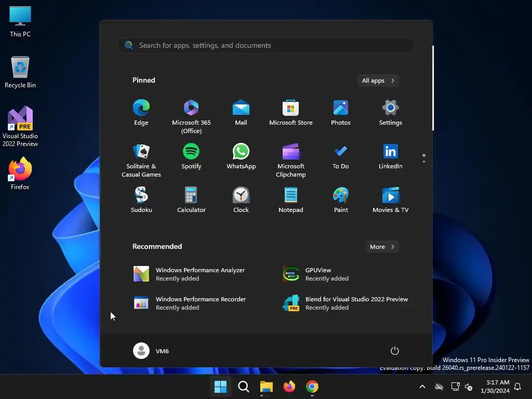The image size is (532, 399).
Task: Click the power button in Start menu
Action: point(395,351)
